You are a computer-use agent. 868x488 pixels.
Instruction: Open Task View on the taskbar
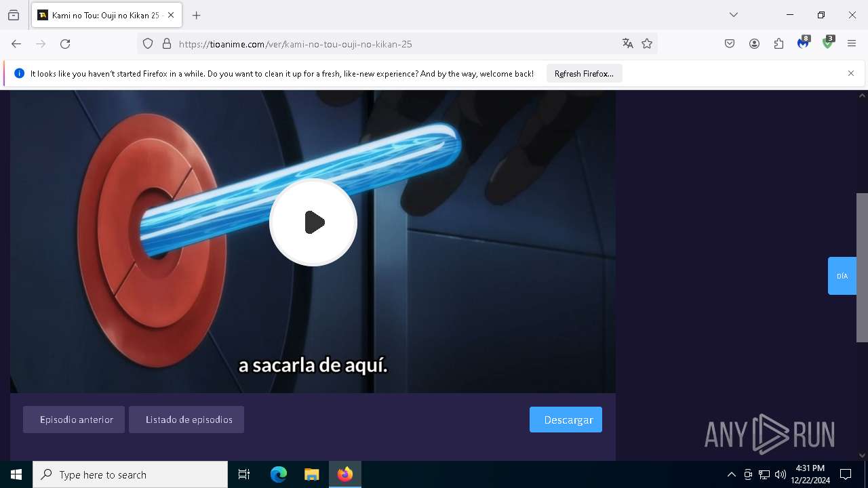244,474
